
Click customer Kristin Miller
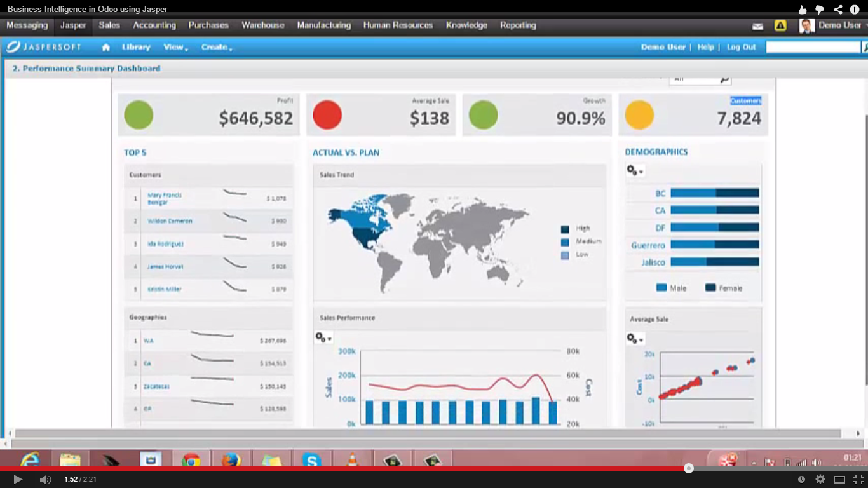165,289
